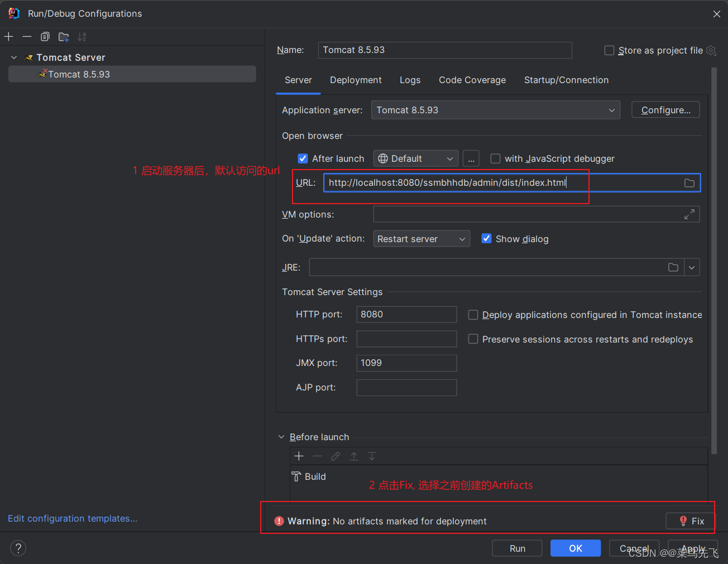Toggle Store as project file
Image resolution: width=728 pixels, height=564 pixels.
(609, 50)
